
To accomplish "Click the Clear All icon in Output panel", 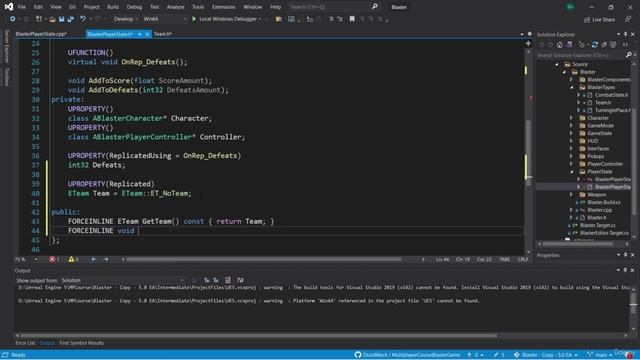I will click(228, 280).
